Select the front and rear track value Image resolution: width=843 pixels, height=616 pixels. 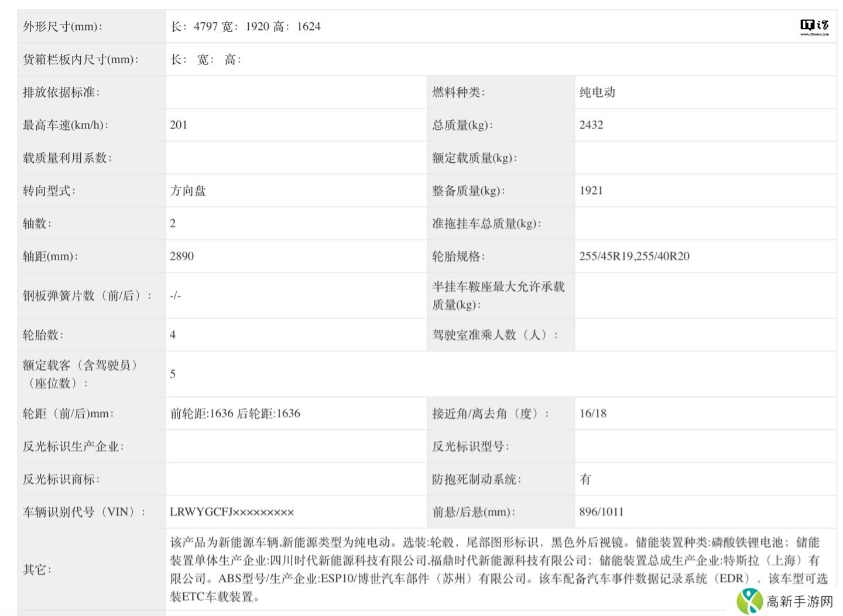click(x=235, y=413)
